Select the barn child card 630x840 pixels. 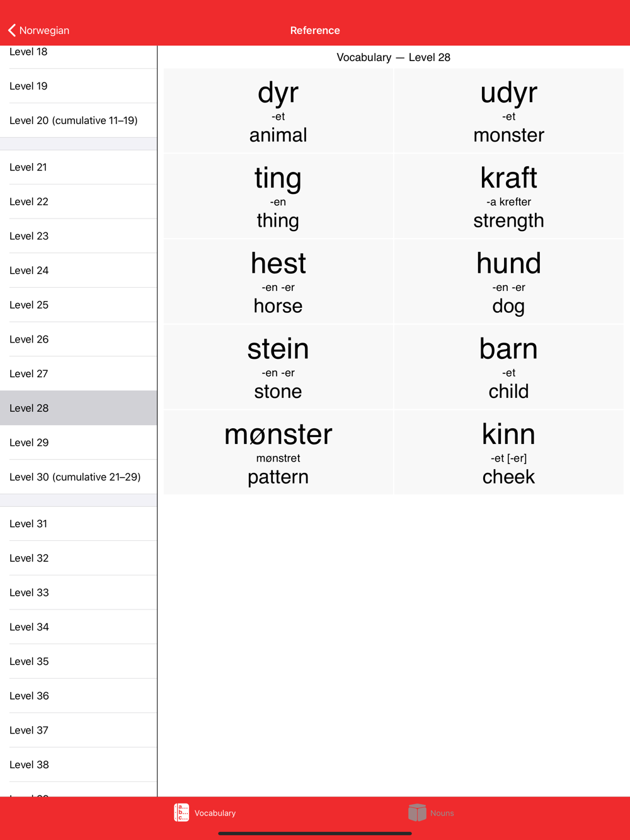509,366
